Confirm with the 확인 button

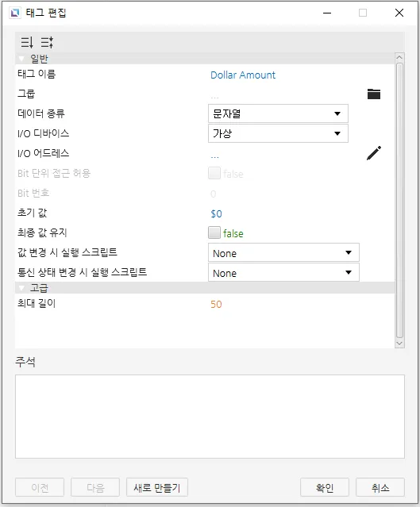coord(325,487)
